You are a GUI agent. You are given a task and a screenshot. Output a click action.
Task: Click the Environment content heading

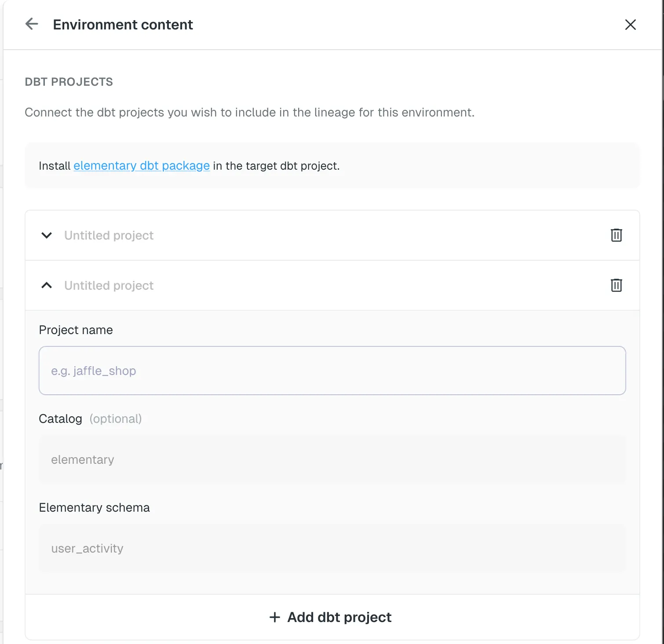pos(123,25)
